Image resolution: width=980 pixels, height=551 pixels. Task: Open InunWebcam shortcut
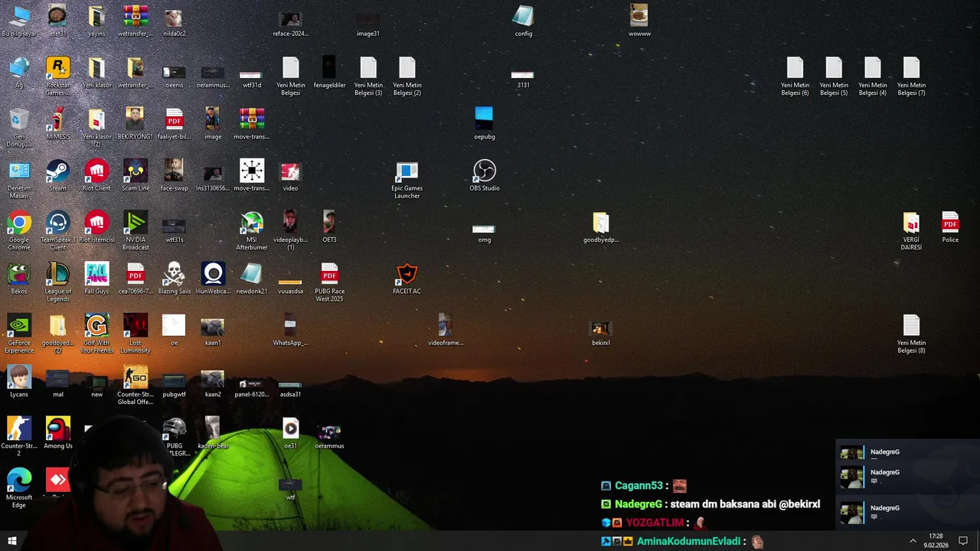[x=213, y=279]
